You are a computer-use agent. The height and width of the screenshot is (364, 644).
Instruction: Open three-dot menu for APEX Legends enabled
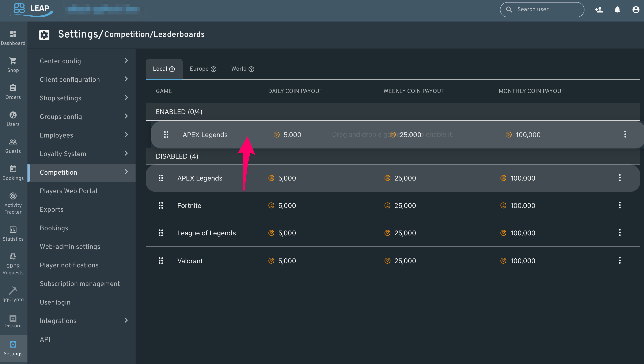625,134
